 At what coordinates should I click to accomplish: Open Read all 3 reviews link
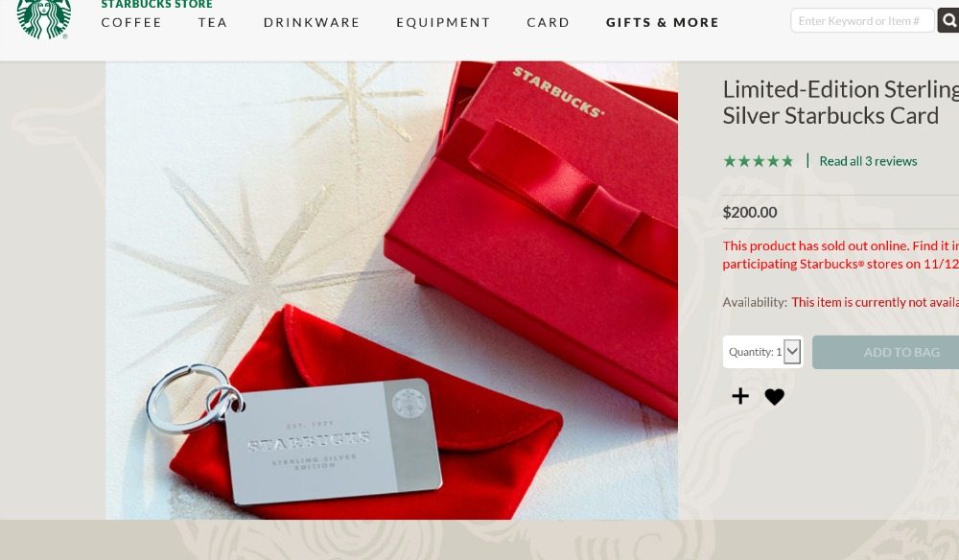point(868,161)
